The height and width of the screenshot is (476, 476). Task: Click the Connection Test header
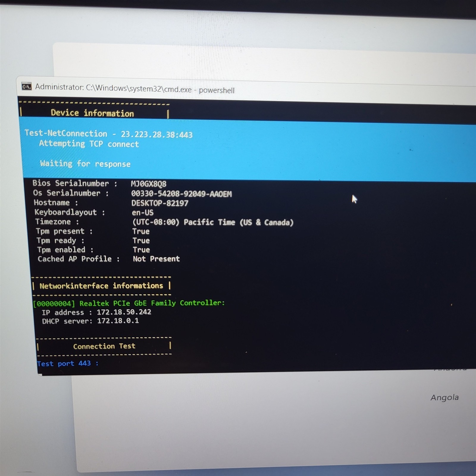[104, 346]
